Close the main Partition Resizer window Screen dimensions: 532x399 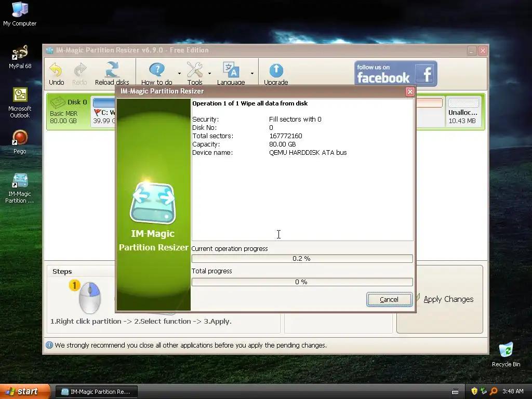tap(483, 51)
